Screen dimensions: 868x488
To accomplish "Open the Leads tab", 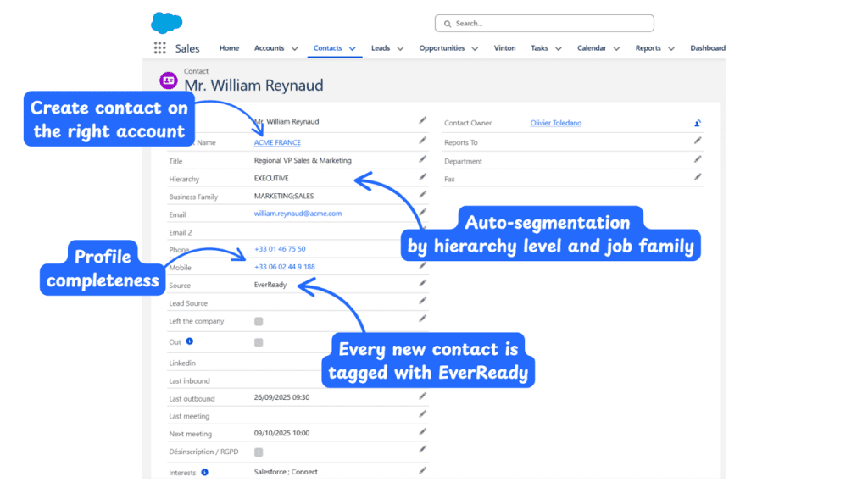I will [381, 48].
